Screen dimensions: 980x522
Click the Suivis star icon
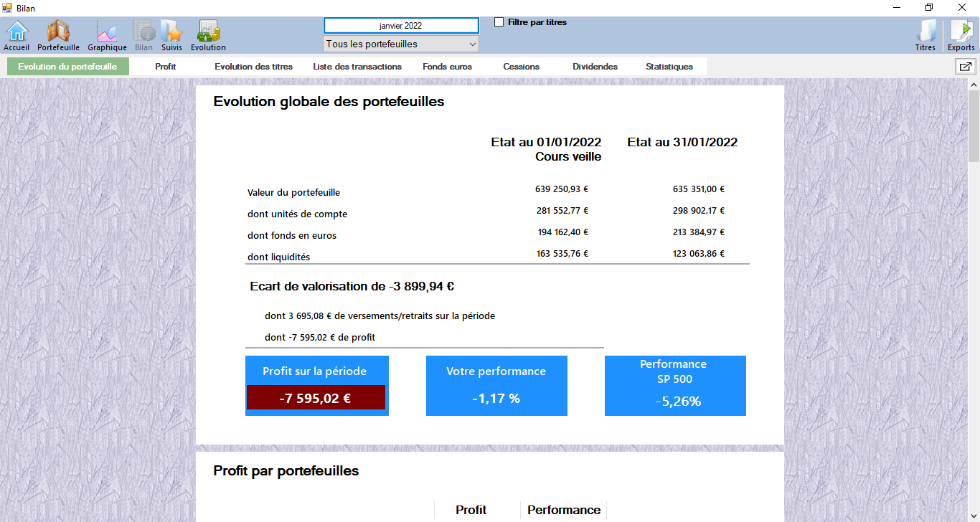(171, 34)
